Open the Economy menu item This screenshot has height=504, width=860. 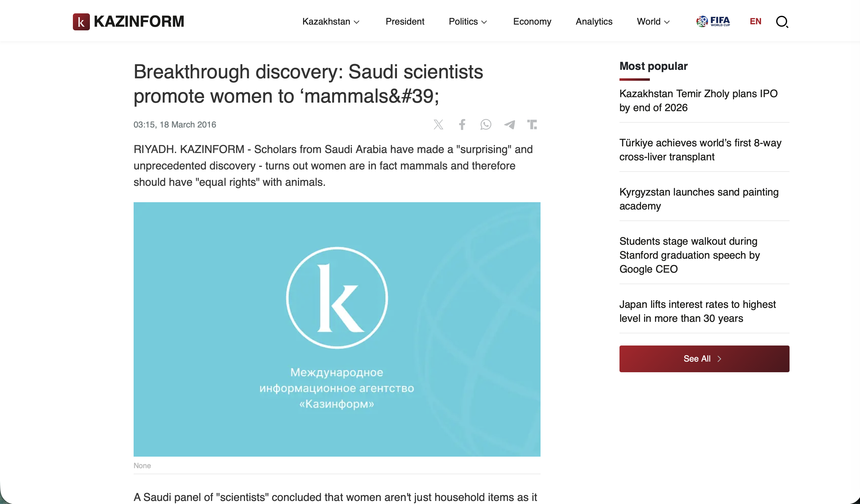[x=532, y=22]
